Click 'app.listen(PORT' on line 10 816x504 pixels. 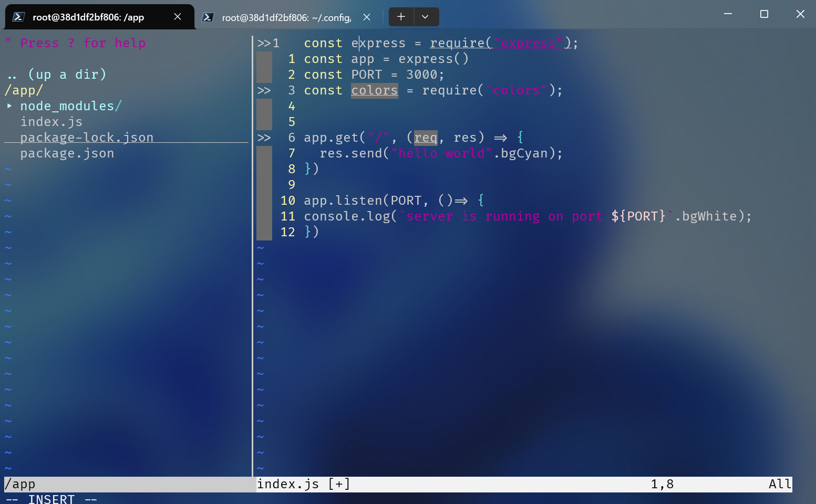coord(363,201)
